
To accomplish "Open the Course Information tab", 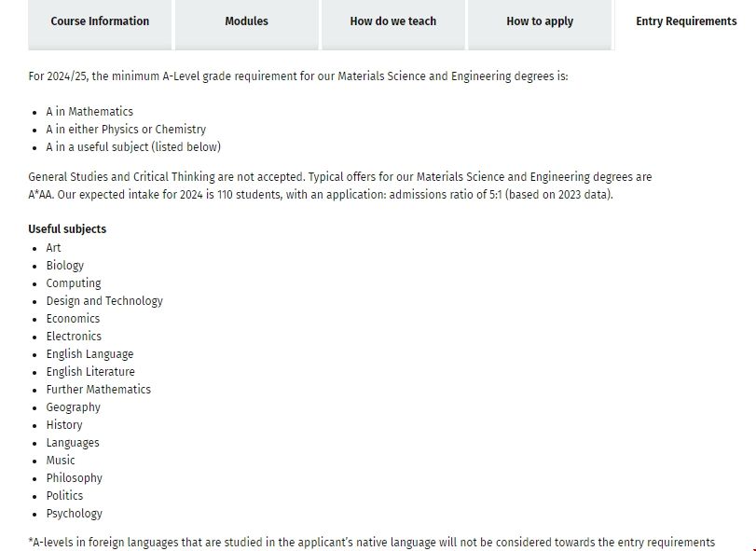I will (100, 21).
